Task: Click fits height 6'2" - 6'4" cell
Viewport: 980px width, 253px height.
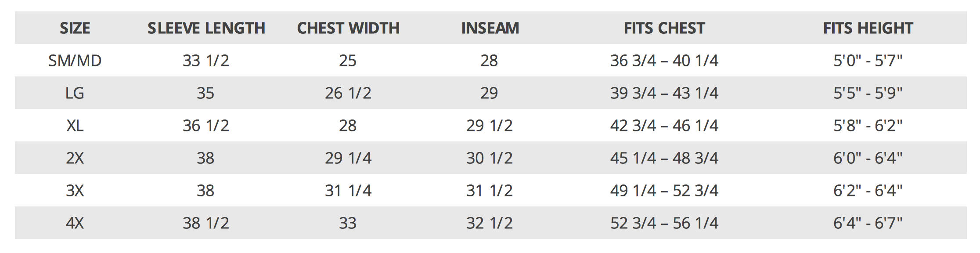Action: (x=868, y=191)
